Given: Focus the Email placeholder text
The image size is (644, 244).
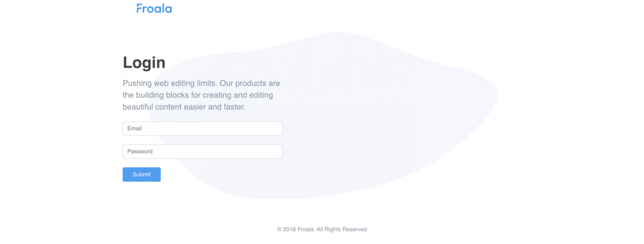Looking at the screenshot, I should [134, 128].
